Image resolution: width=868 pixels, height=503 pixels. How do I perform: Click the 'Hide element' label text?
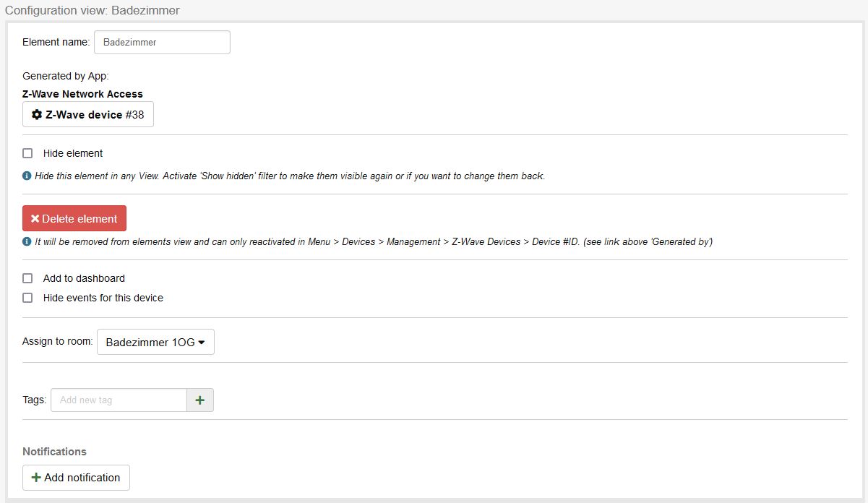click(73, 153)
